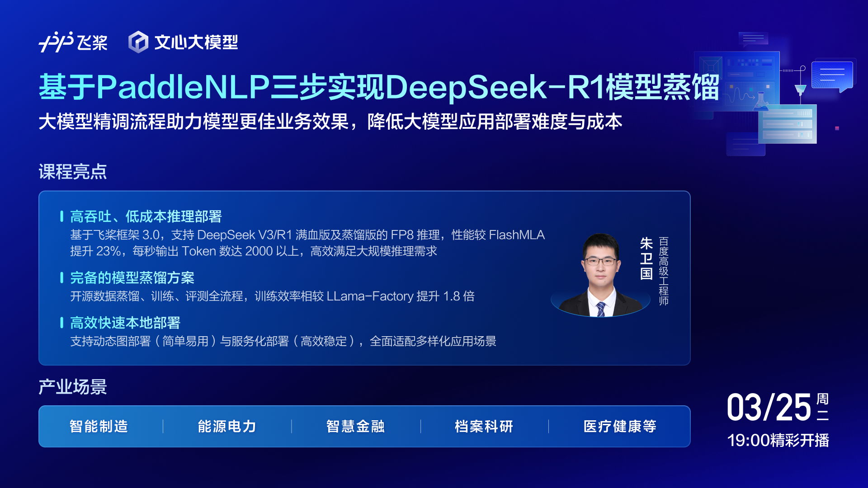Click the funnel filter icon in illustration

(x=800, y=89)
